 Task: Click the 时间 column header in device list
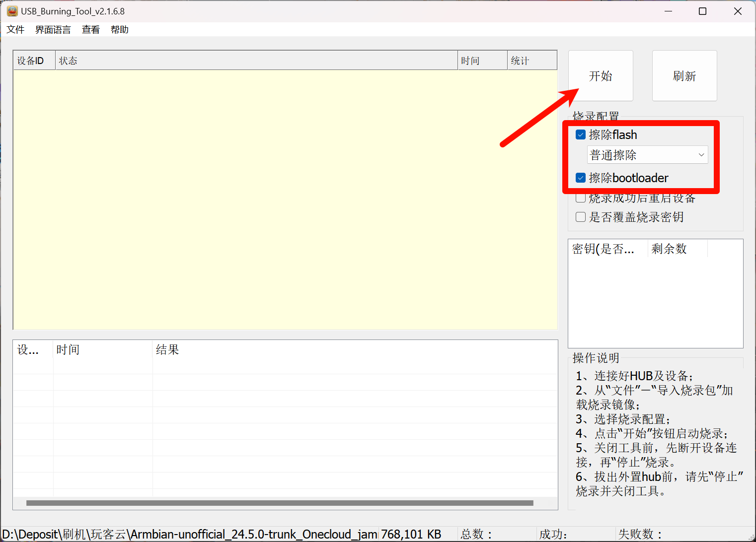(482, 61)
